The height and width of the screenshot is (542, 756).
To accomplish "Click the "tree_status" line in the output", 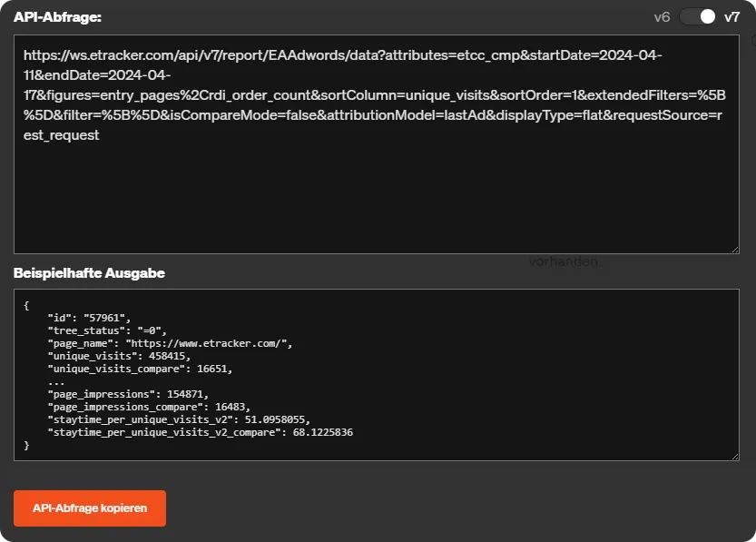I will pos(106,331).
